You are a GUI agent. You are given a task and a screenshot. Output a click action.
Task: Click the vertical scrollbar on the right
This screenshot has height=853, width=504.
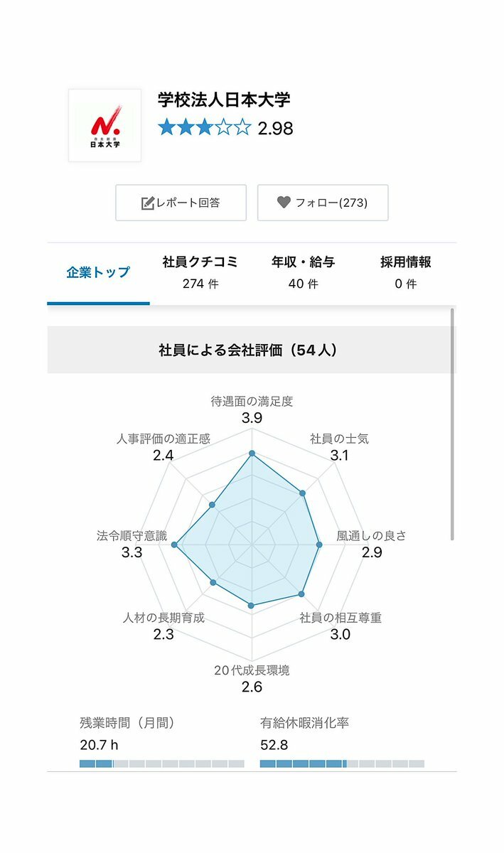click(x=453, y=424)
